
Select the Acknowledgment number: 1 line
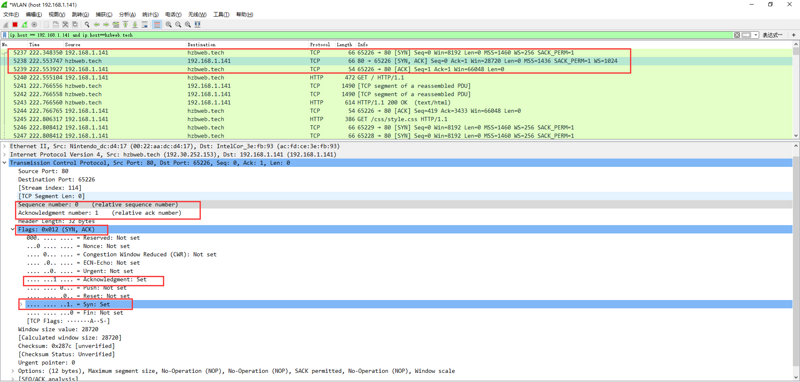(x=99, y=213)
